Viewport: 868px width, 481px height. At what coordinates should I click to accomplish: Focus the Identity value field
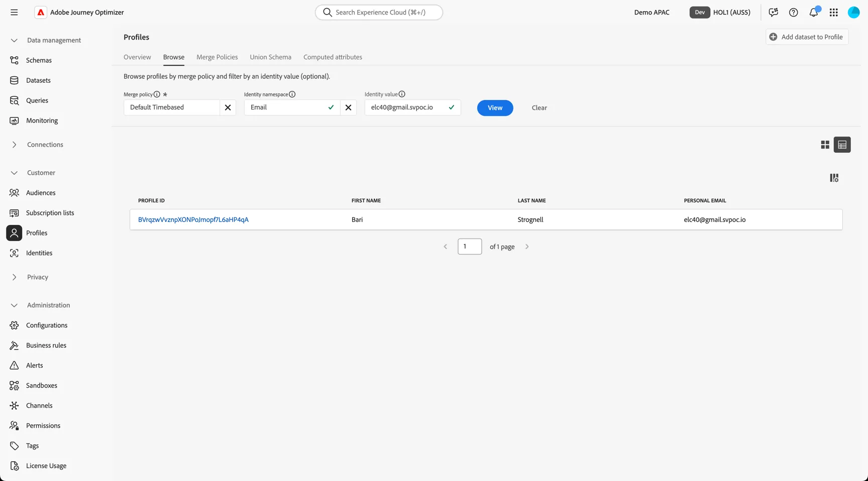tap(412, 107)
